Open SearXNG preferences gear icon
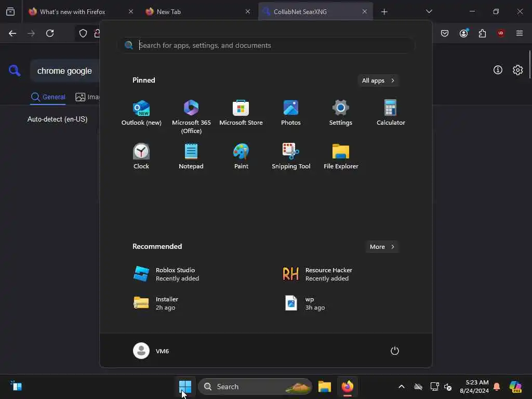532x399 pixels. [517, 70]
